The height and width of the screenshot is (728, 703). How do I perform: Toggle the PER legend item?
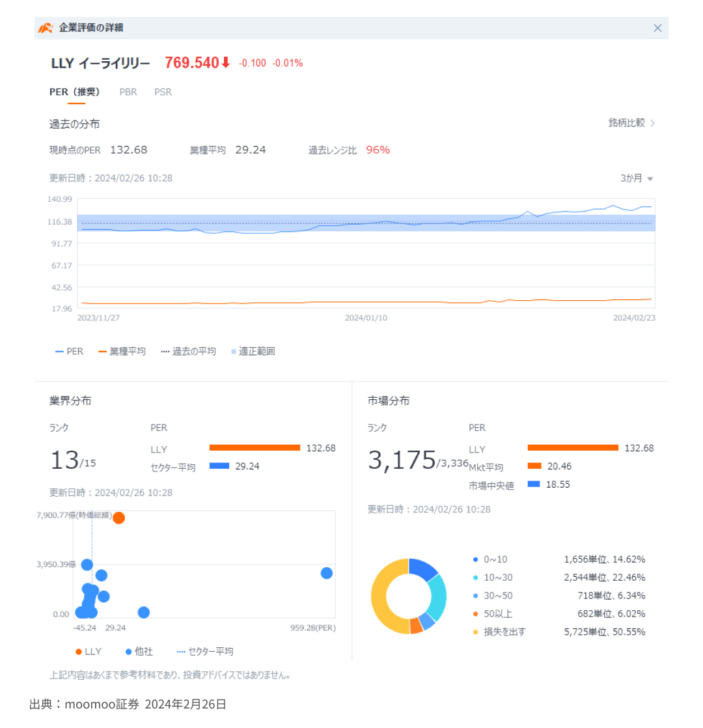(x=69, y=352)
